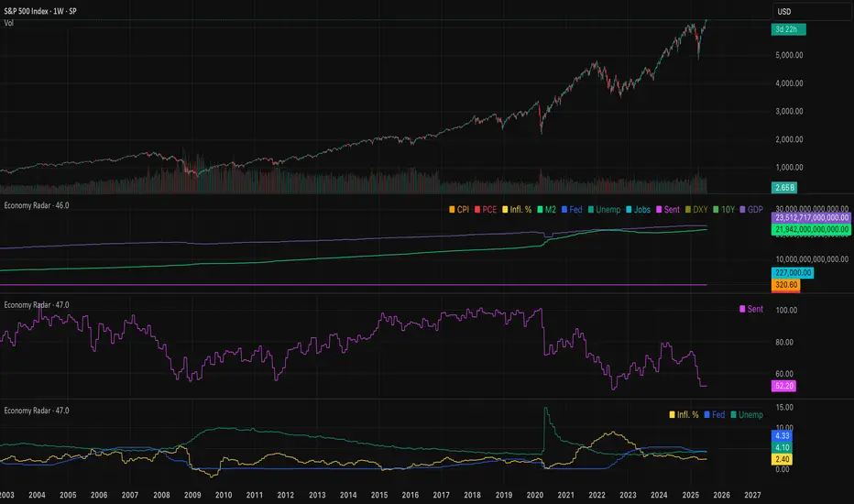Click the green M2 legend swatch
Viewport: 854px width, 504px height.
540,210
